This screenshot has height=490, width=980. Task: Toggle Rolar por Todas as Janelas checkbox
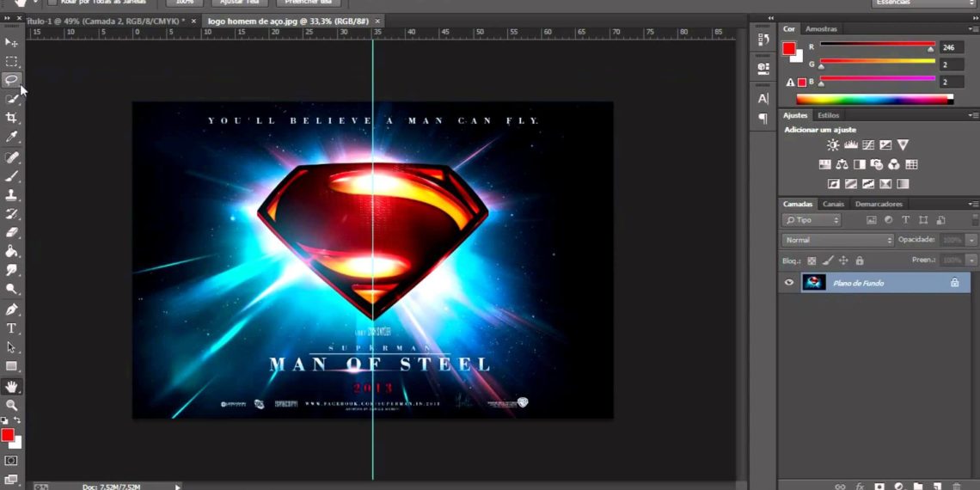point(52,2)
